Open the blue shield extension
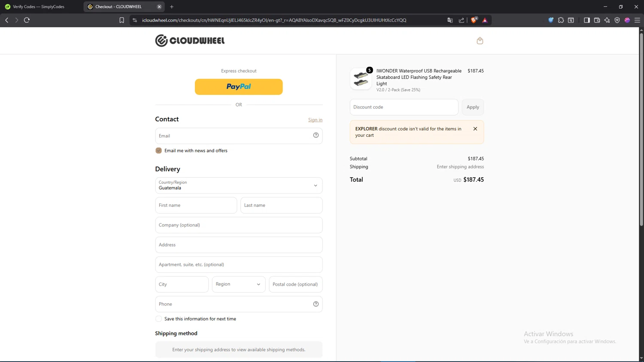 pyautogui.click(x=551, y=20)
